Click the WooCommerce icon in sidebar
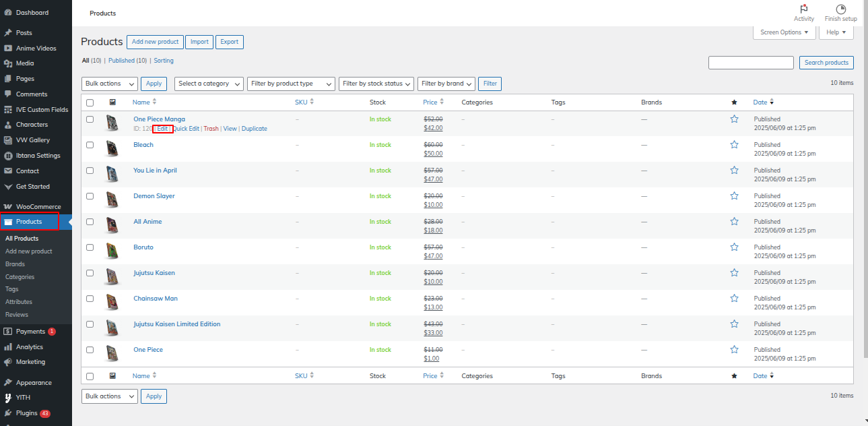Image resolution: width=868 pixels, height=426 pixels. [8, 207]
